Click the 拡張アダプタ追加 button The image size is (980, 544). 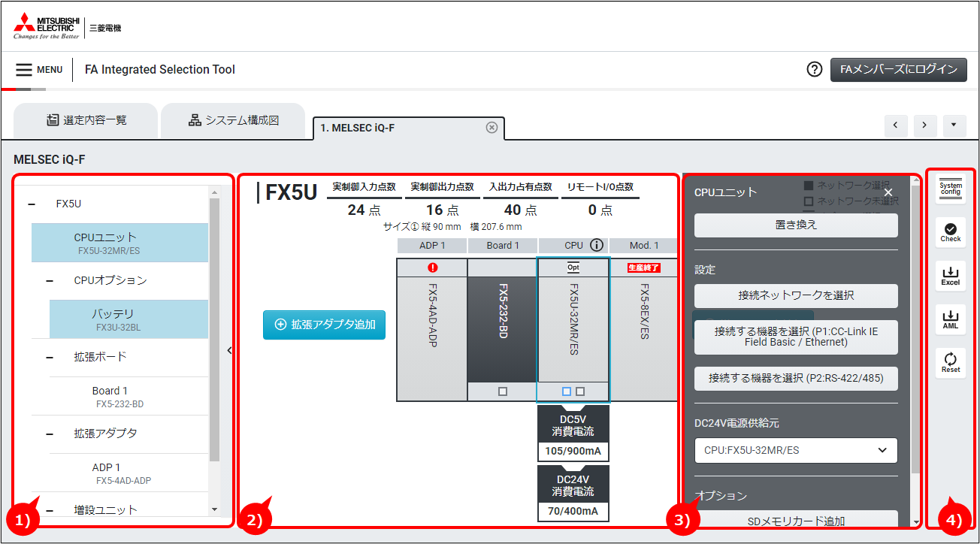[x=324, y=325]
